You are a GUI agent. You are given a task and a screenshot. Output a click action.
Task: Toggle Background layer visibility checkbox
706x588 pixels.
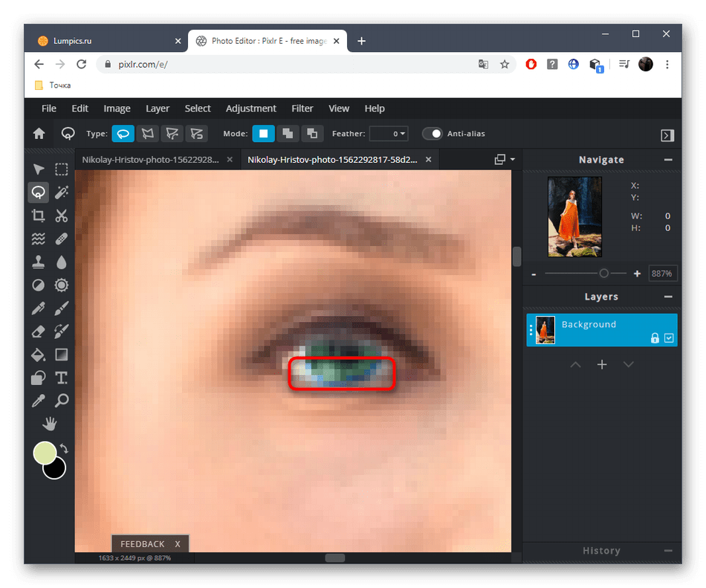(x=669, y=338)
